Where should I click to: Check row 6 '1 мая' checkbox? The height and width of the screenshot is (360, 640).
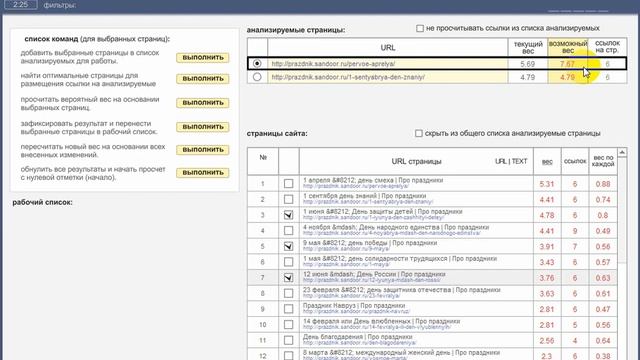288,262
